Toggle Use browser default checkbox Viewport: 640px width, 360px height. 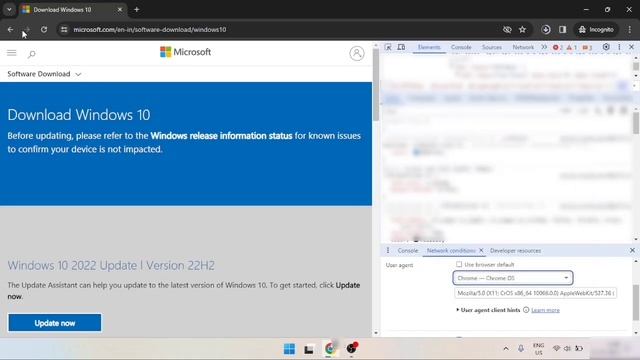tap(459, 264)
